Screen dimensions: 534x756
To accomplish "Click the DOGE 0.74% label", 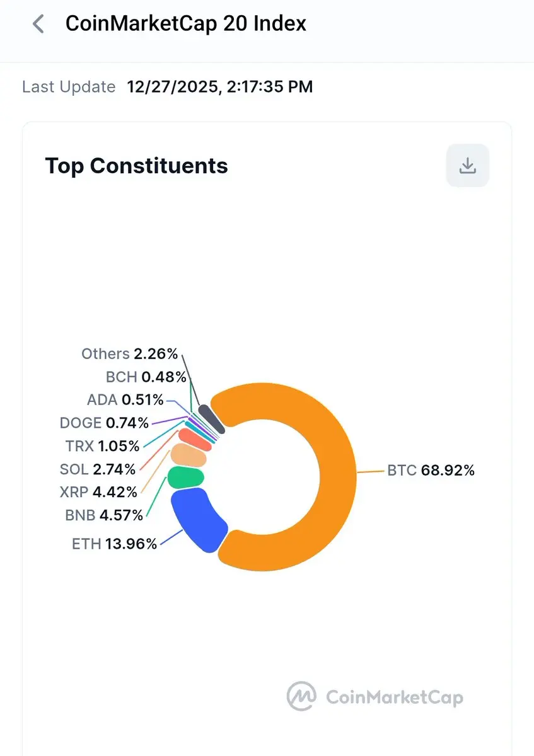I will (104, 423).
